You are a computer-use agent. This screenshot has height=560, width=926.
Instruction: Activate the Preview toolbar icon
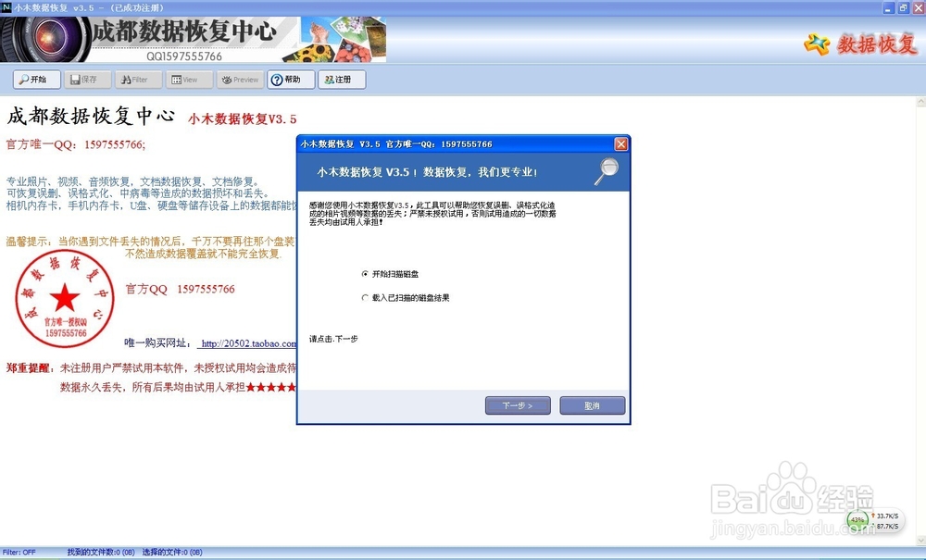click(x=240, y=80)
